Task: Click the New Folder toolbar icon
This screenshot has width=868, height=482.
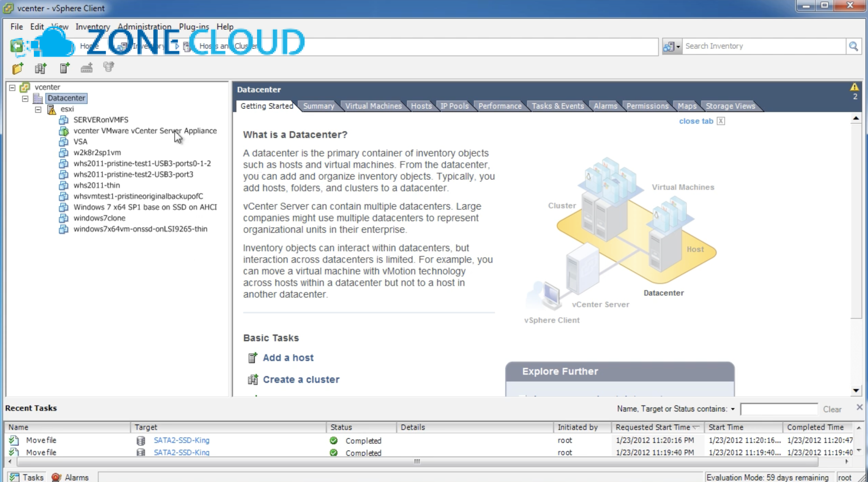Action: click(18, 68)
